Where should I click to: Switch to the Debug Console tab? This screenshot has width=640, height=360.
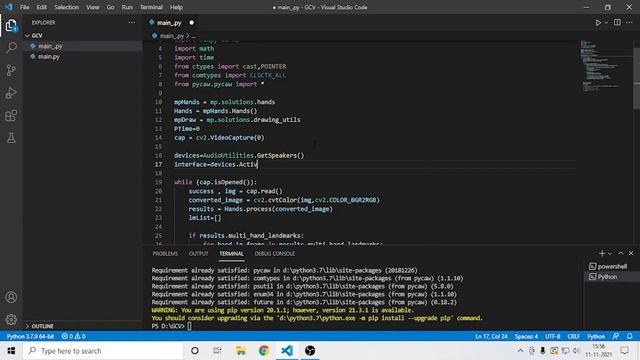pyautogui.click(x=275, y=253)
